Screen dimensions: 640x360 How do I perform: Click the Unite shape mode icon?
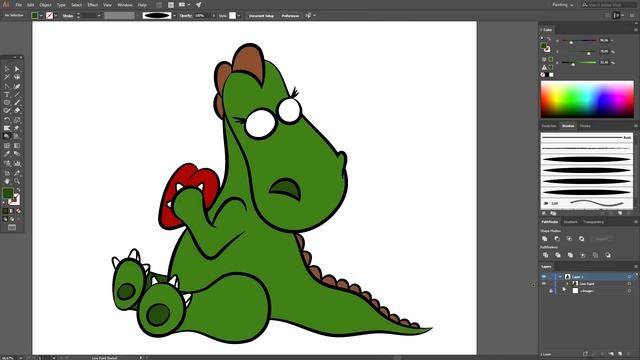[x=544, y=239]
